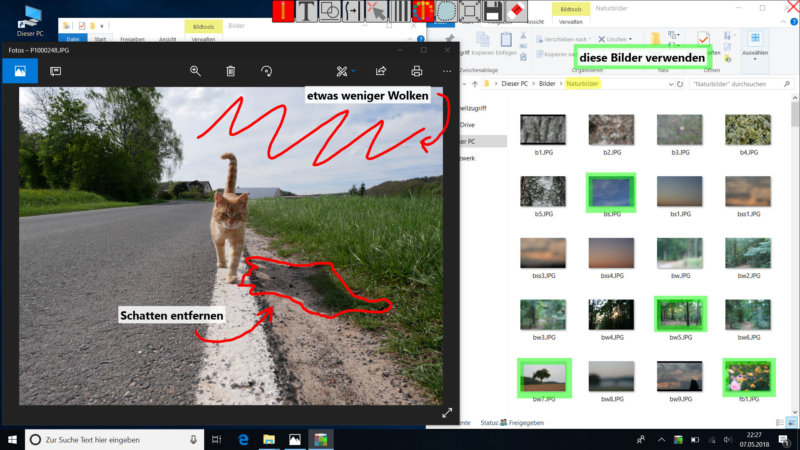
Task: Toggle fullscreen with diagonal arrows icon
Action: click(447, 413)
